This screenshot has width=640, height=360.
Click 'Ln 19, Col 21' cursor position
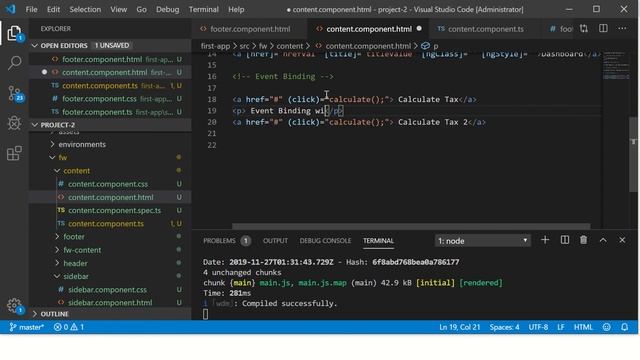click(460, 327)
